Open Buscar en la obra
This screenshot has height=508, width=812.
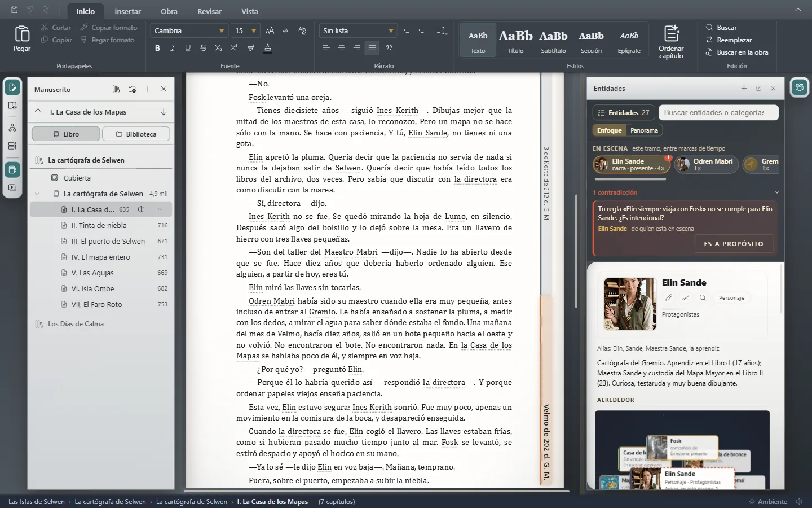coord(736,52)
